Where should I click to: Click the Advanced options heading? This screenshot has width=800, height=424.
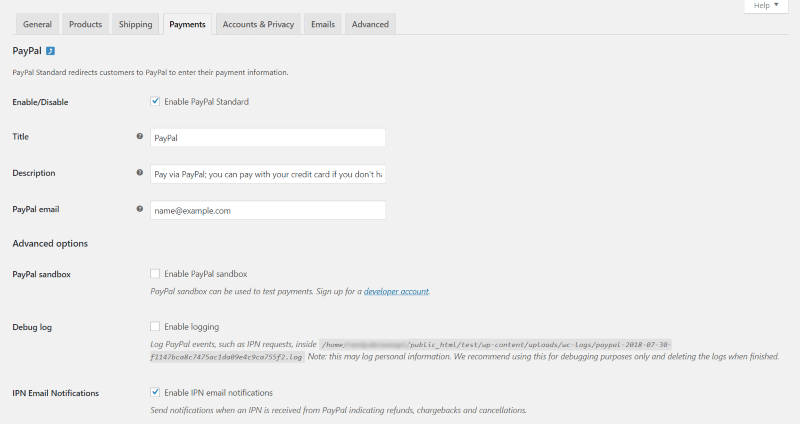pyautogui.click(x=50, y=243)
